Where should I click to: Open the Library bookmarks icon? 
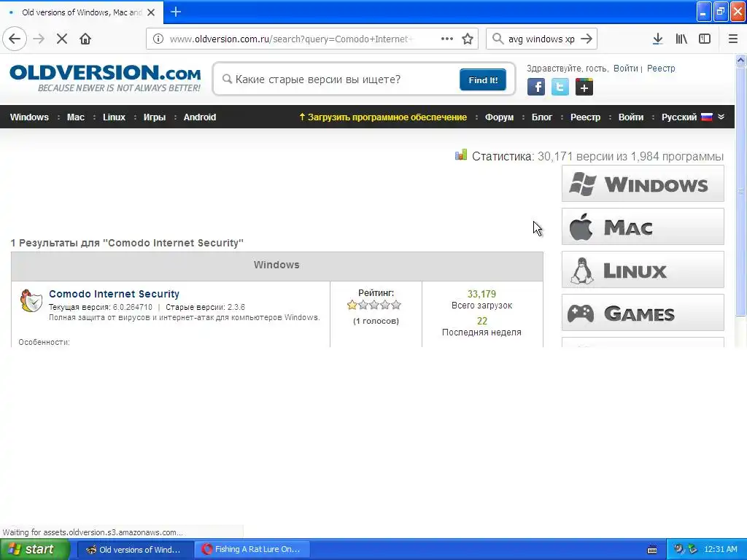681,39
